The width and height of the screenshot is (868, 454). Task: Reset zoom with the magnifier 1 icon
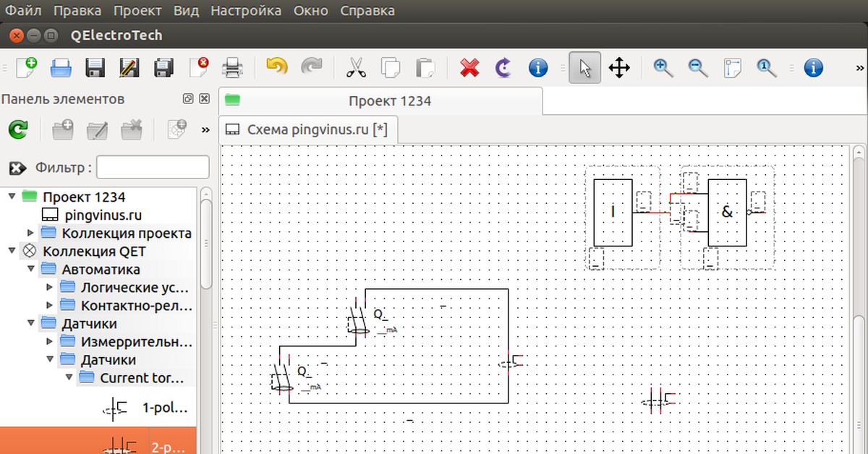click(767, 68)
